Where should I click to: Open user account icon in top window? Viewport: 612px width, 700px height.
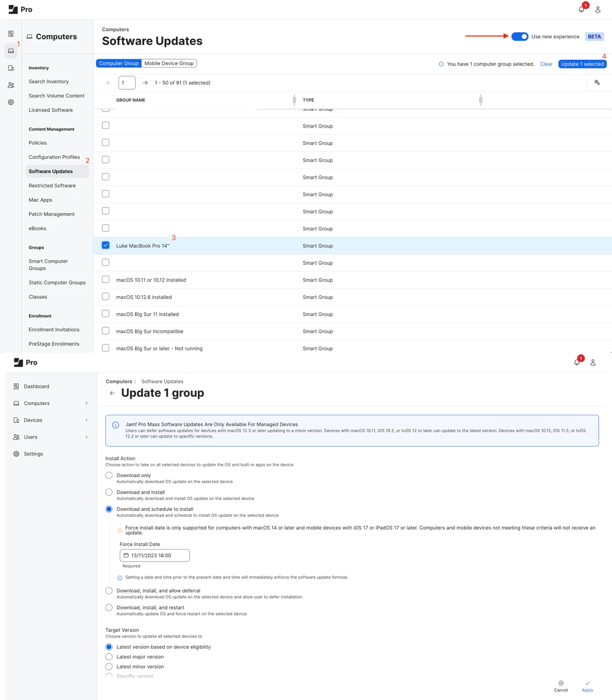[x=598, y=9]
